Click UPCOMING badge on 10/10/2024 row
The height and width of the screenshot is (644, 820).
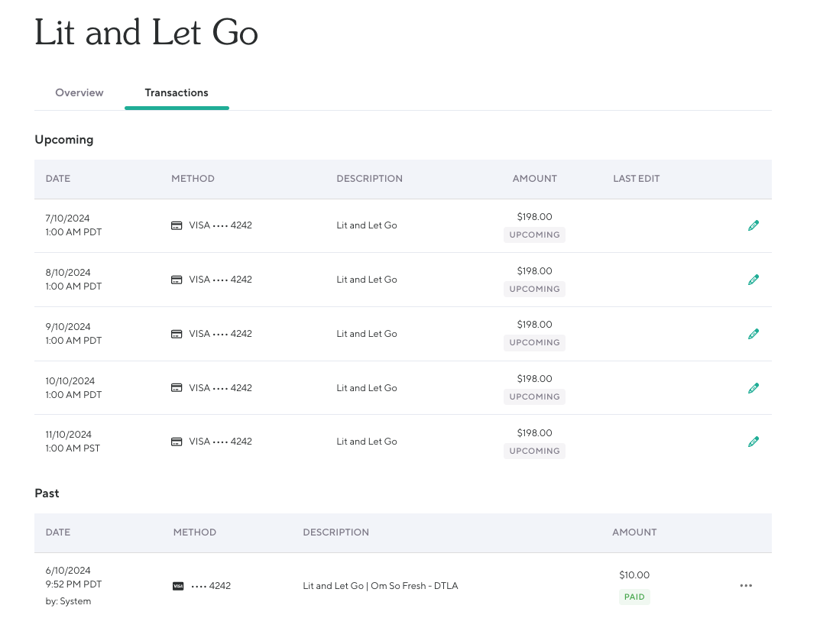tap(534, 397)
